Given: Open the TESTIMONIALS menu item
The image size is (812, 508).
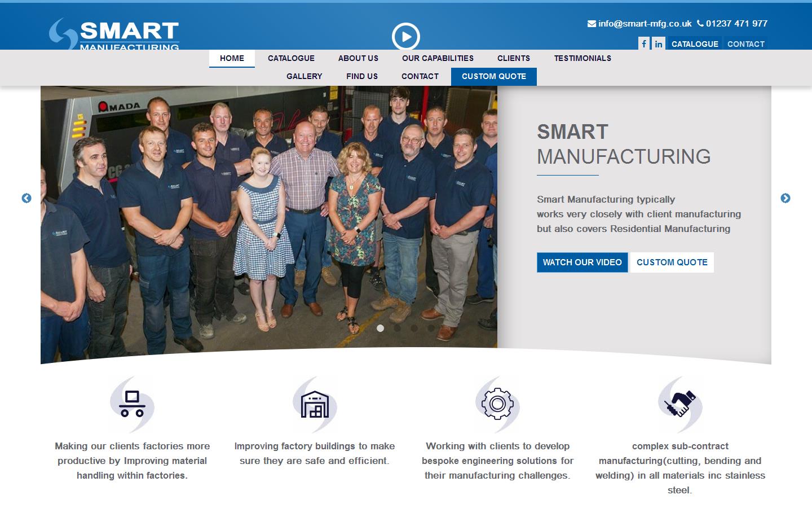Looking at the screenshot, I should (x=582, y=58).
